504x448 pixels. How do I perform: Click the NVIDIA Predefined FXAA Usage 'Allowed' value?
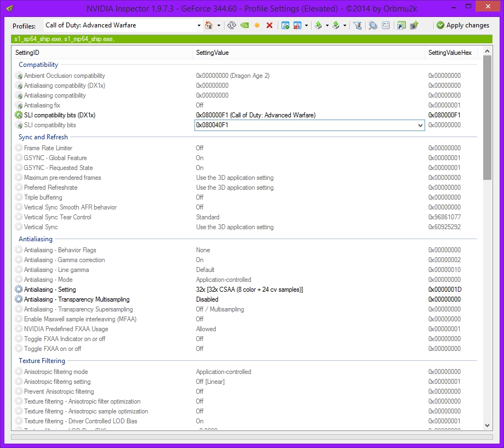click(206, 329)
